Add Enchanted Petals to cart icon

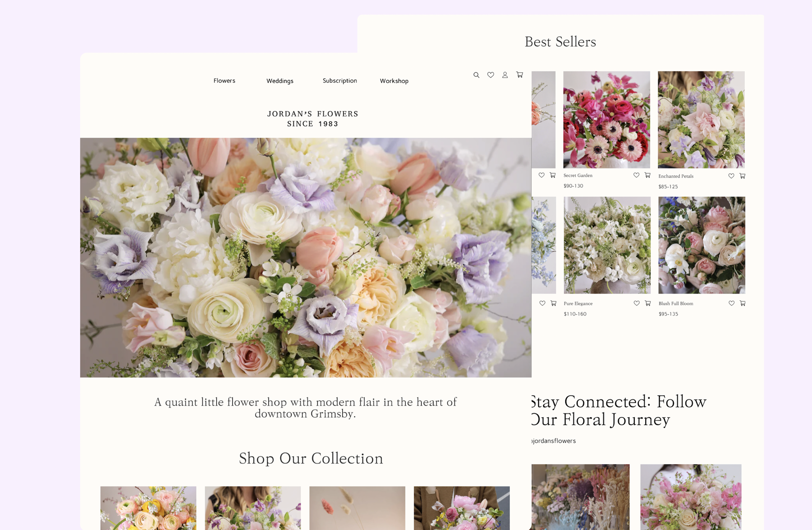point(742,176)
